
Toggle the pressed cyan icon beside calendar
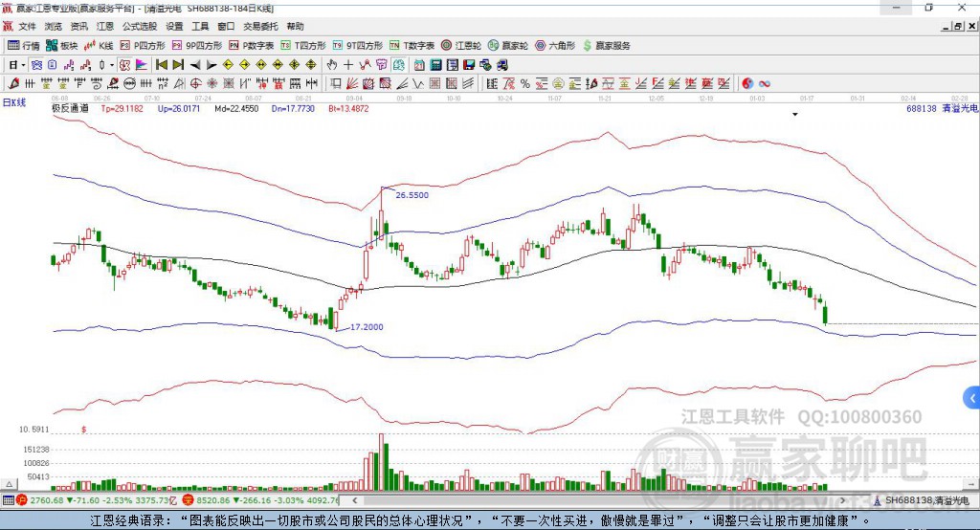[399, 65]
